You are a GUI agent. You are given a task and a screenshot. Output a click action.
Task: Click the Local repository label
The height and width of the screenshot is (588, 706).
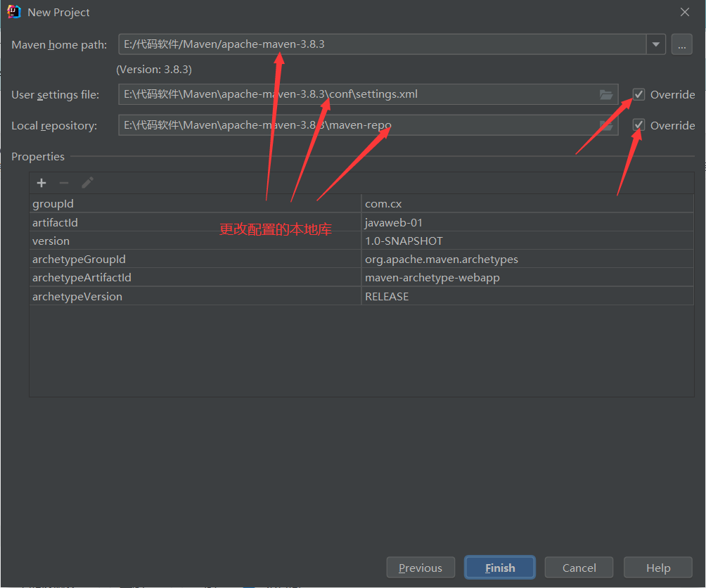(x=54, y=126)
